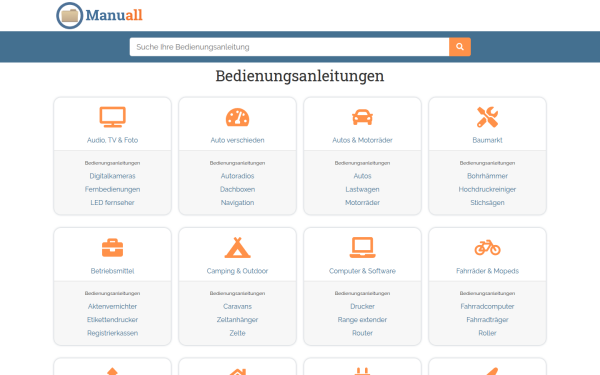The width and height of the screenshot is (600, 375).
Task: Select the Roller link
Action: (x=487, y=333)
